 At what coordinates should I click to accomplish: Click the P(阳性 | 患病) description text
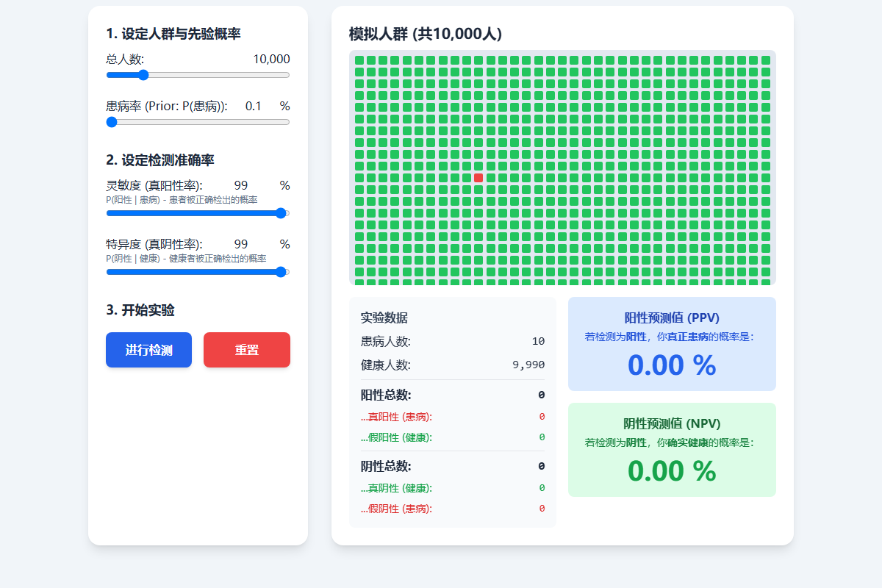pyautogui.click(x=182, y=200)
